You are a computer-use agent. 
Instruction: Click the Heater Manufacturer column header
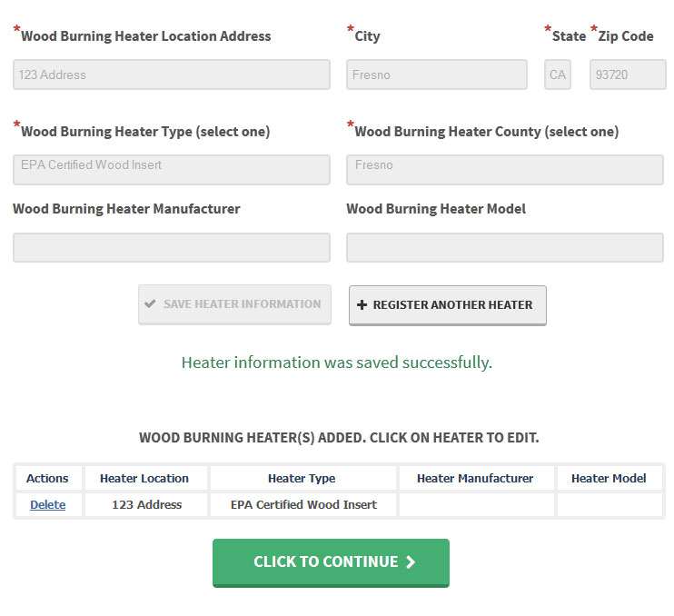(475, 479)
